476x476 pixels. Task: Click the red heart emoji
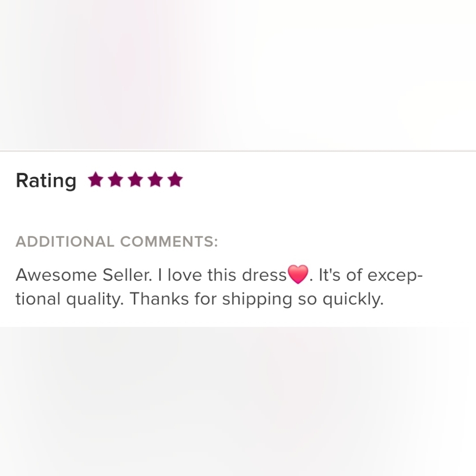pos(298,276)
